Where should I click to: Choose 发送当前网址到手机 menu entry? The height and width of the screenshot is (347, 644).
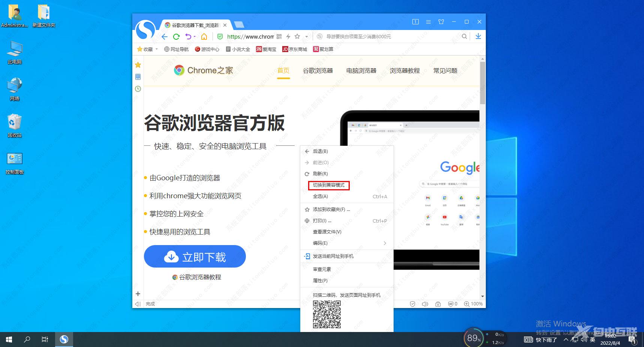tap(347, 256)
